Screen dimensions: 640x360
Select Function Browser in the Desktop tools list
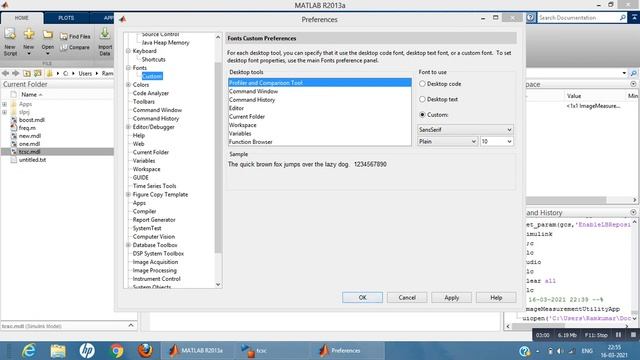(320, 142)
